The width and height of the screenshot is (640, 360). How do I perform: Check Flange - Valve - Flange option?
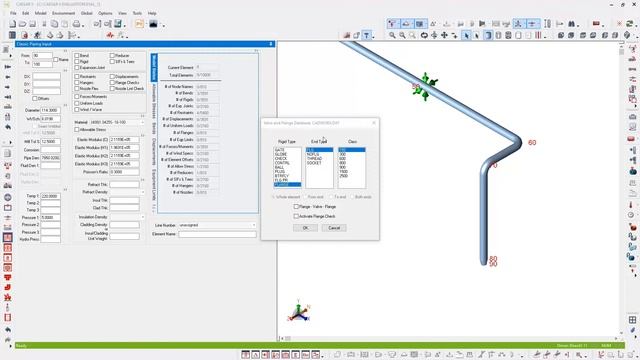pyautogui.click(x=296, y=207)
